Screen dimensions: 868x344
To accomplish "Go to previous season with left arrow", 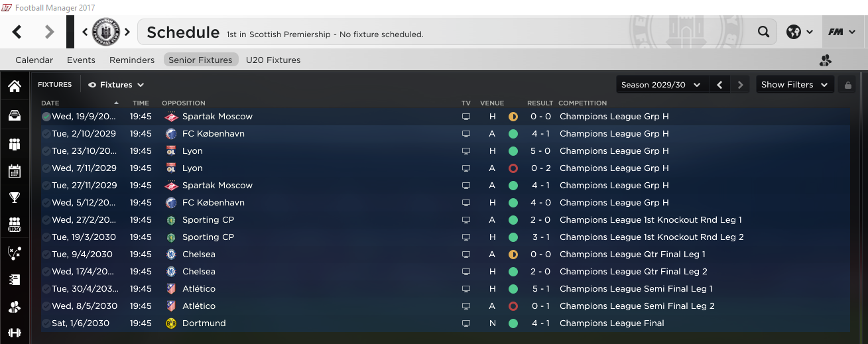I will tap(719, 85).
